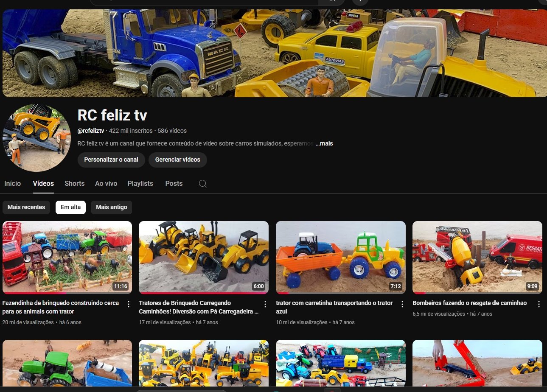Switch to the Início tab

point(12,183)
